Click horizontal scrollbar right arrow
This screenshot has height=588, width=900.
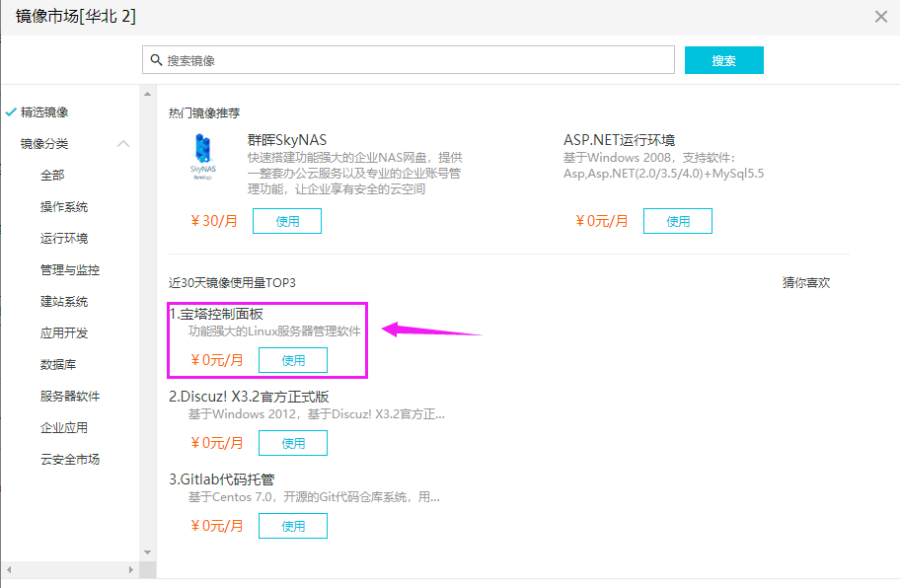(131, 569)
